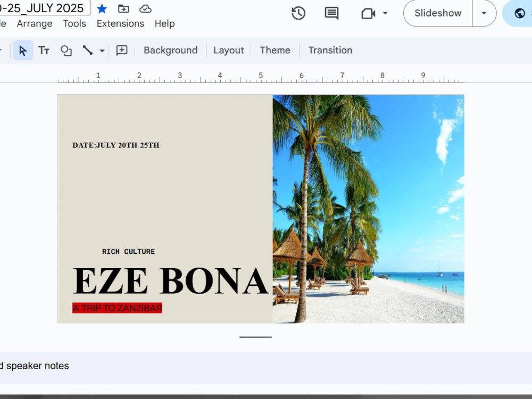Viewport: 532px width, 399px height.
Task: Click the Layout button
Action: [x=229, y=50]
